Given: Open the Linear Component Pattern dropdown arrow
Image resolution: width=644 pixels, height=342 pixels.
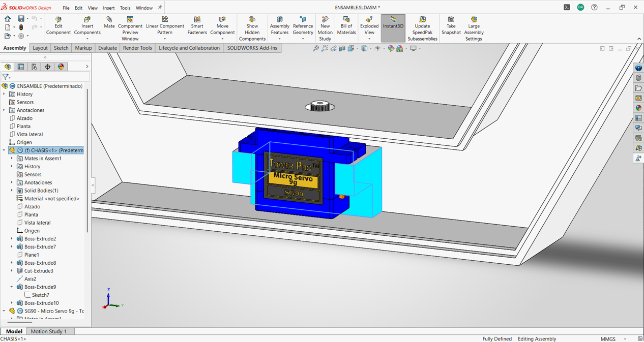Looking at the screenshot, I should (165, 39).
